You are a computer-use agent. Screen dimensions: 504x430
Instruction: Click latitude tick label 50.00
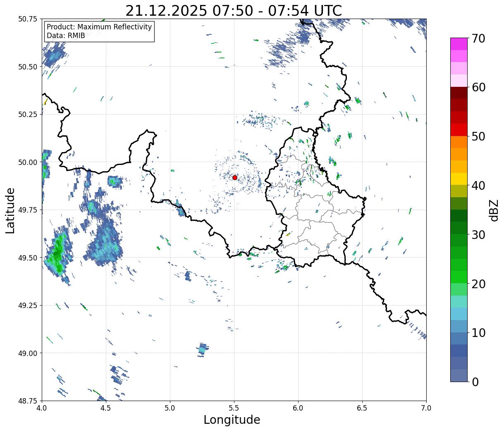28,162
